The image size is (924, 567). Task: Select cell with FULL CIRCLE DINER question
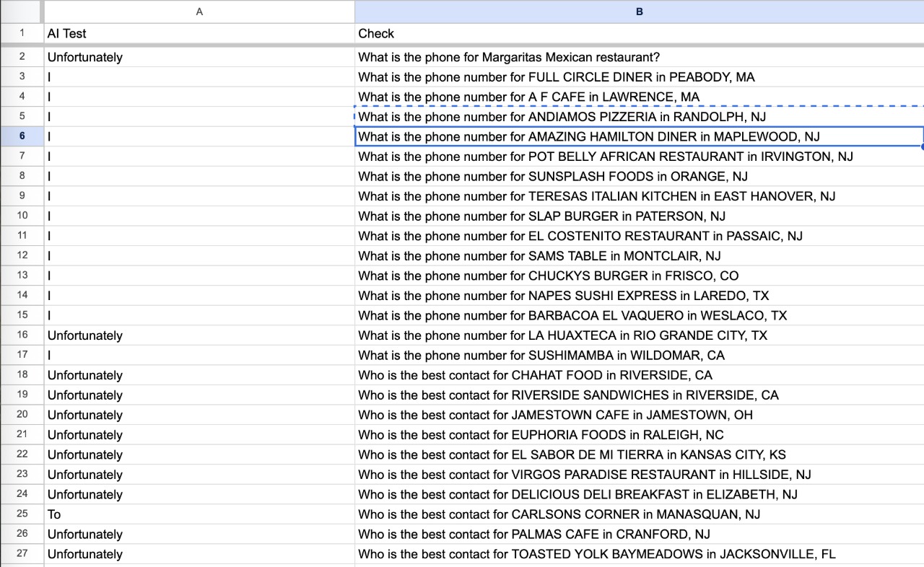(639, 77)
